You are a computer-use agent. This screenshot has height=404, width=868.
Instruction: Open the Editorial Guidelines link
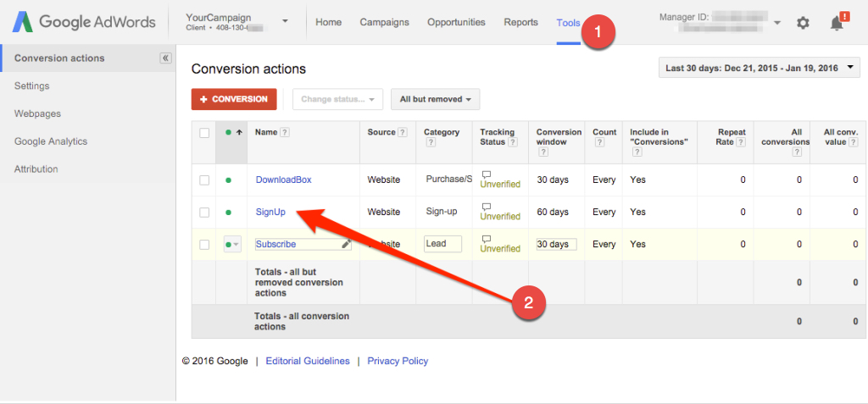(308, 361)
